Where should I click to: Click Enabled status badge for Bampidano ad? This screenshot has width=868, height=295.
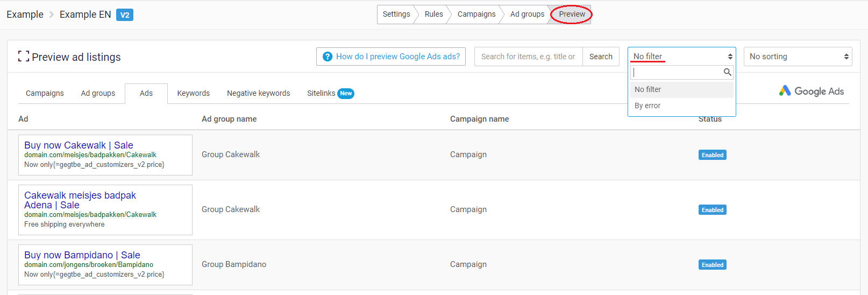[712, 265]
